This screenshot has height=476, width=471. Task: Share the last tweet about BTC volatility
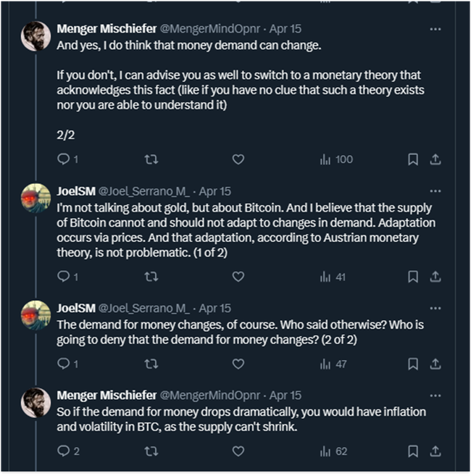pyautogui.click(x=435, y=451)
